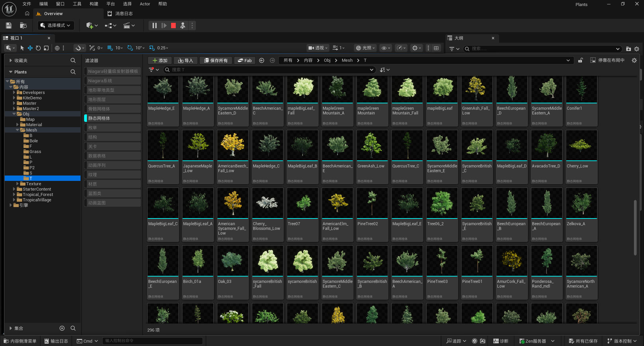Expand the Texture folder
Image resolution: width=644 pixels, height=346 pixels.
tap(17, 184)
